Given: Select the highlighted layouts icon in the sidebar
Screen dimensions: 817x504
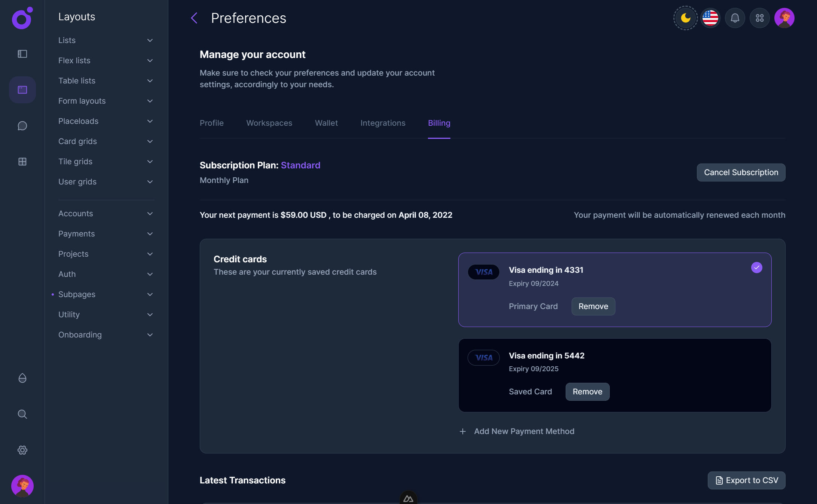Looking at the screenshot, I should [22, 89].
